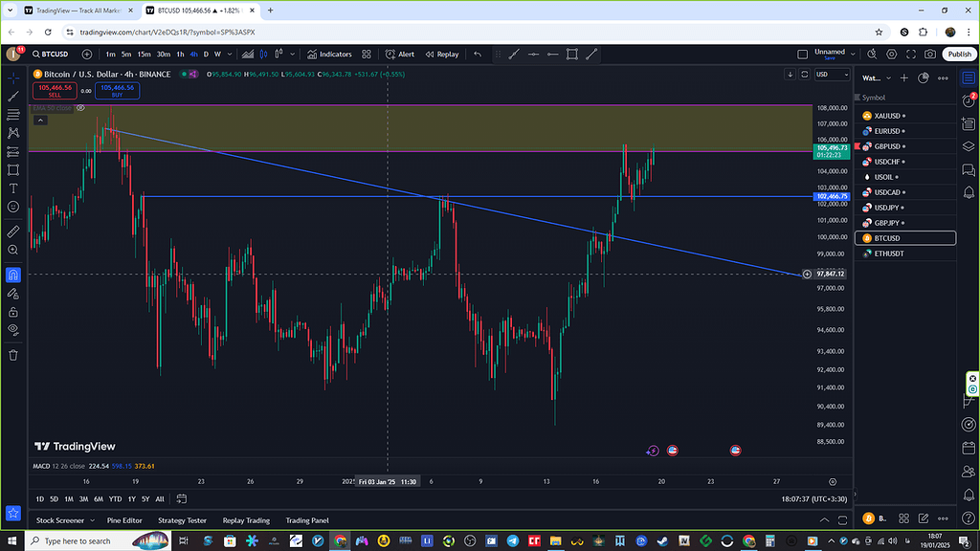Expand the time interval dropdown arrow
980x551 pixels.
[232, 55]
